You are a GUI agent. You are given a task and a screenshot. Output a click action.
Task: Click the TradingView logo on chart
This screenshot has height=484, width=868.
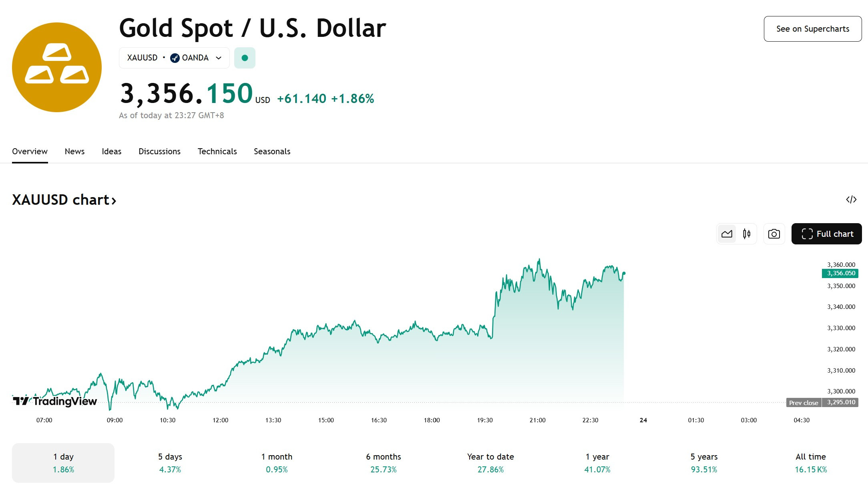pyautogui.click(x=55, y=401)
